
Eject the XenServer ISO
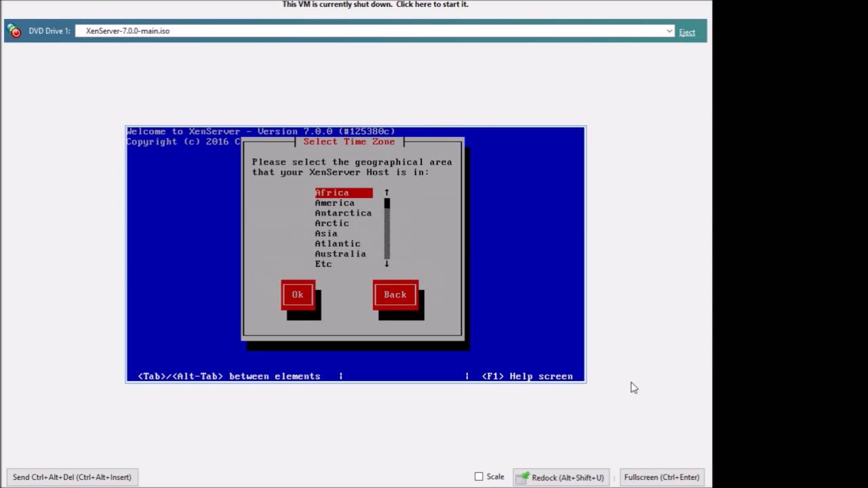point(687,32)
